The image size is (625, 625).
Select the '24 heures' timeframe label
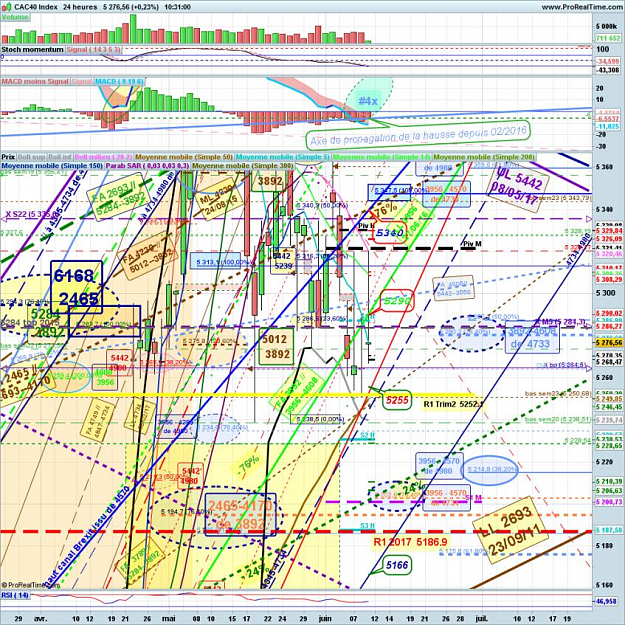80,7
